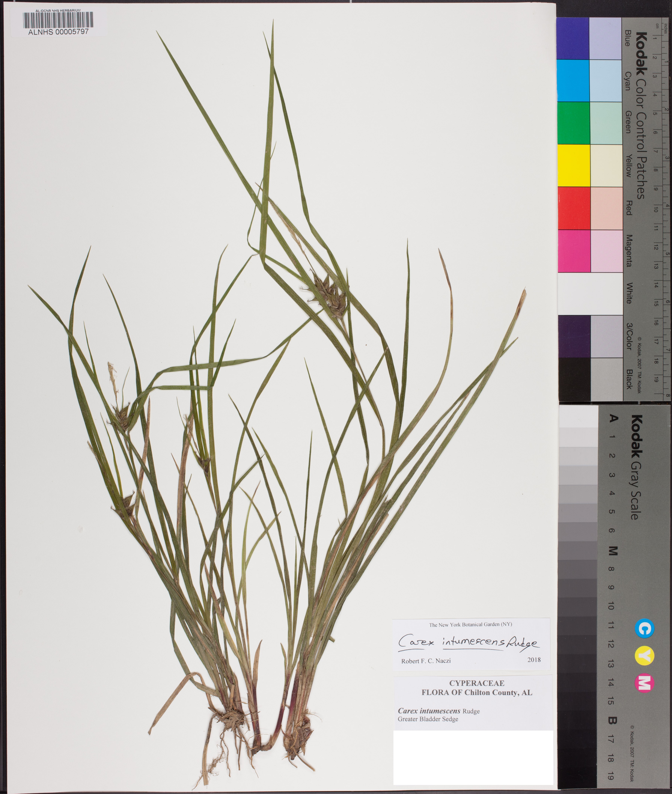Click the yellow color patch

pyautogui.click(x=573, y=165)
